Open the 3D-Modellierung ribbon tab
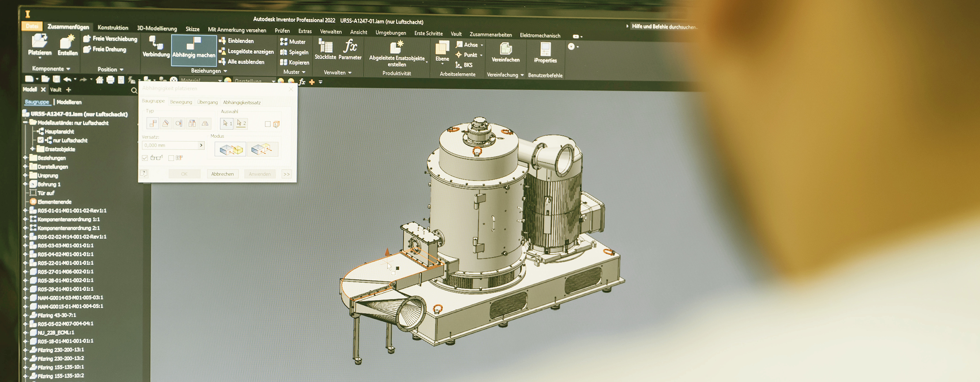This screenshot has width=980, height=382. pos(157,29)
